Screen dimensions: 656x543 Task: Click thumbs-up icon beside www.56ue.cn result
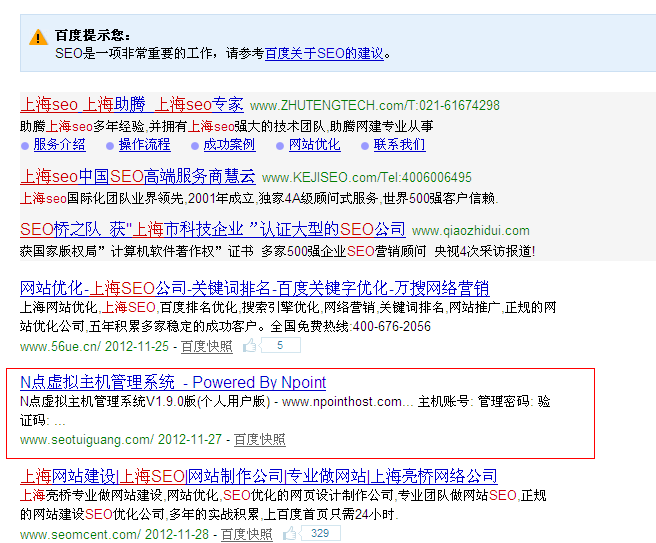pos(249,346)
